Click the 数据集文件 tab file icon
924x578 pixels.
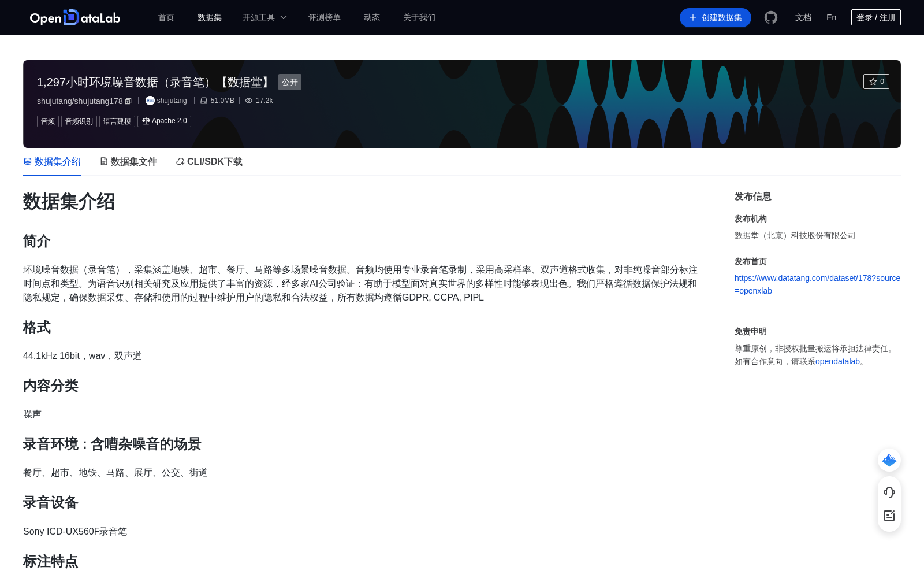104,161
